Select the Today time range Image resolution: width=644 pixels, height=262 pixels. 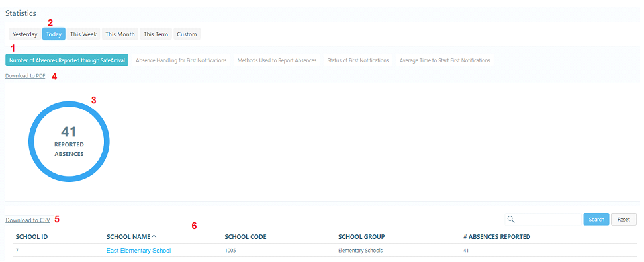(54, 34)
